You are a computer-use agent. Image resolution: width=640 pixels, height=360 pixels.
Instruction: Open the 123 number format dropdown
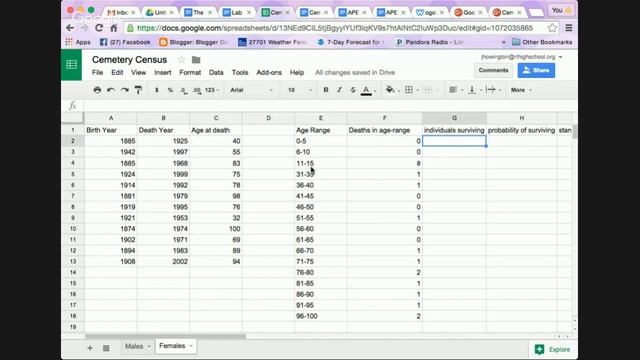(x=212, y=90)
